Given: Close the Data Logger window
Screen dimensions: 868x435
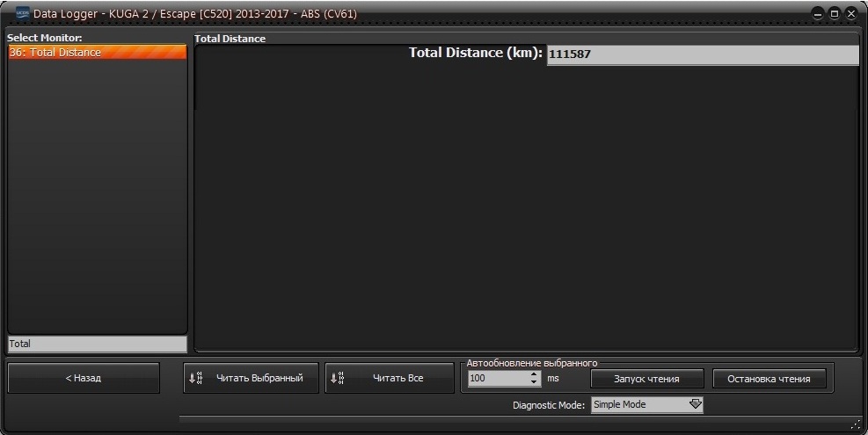Looking at the screenshot, I should click(850, 15).
